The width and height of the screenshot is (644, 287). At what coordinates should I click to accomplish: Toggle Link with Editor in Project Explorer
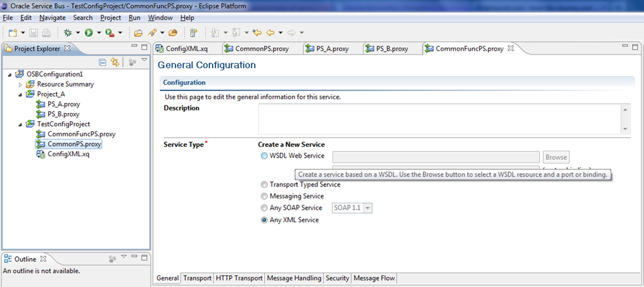[x=115, y=62]
